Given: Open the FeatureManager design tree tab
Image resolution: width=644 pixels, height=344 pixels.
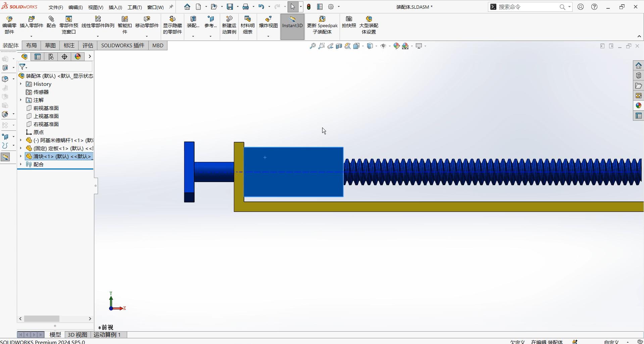Looking at the screenshot, I should click(x=24, y=57).
